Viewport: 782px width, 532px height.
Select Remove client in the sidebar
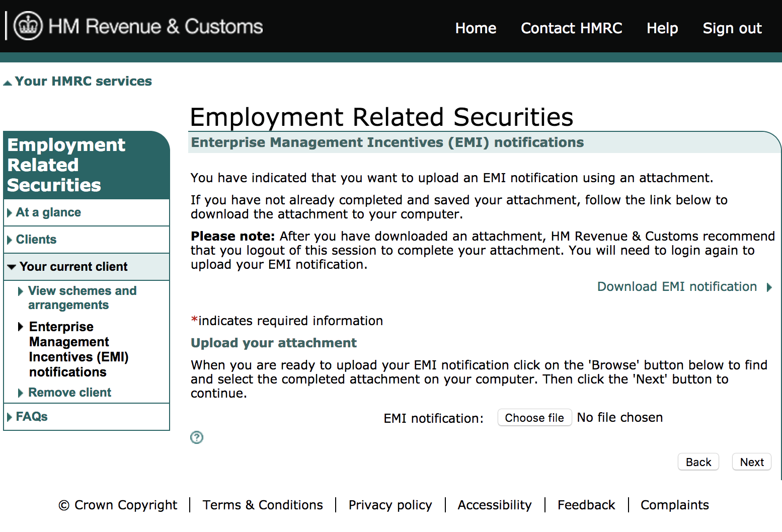coord(70,392)
